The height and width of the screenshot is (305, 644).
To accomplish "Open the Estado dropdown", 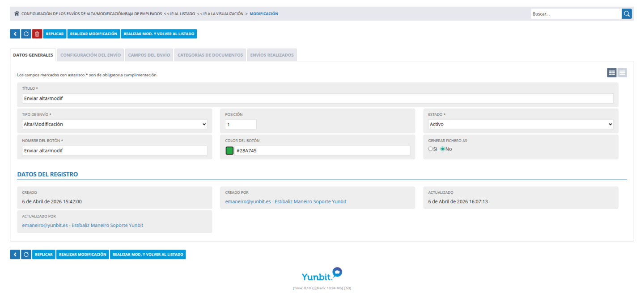I will coord(521,124).
